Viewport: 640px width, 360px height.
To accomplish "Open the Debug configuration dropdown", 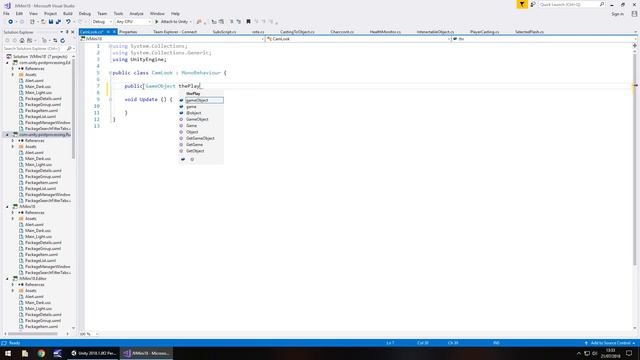I will [x=102, y=22].
